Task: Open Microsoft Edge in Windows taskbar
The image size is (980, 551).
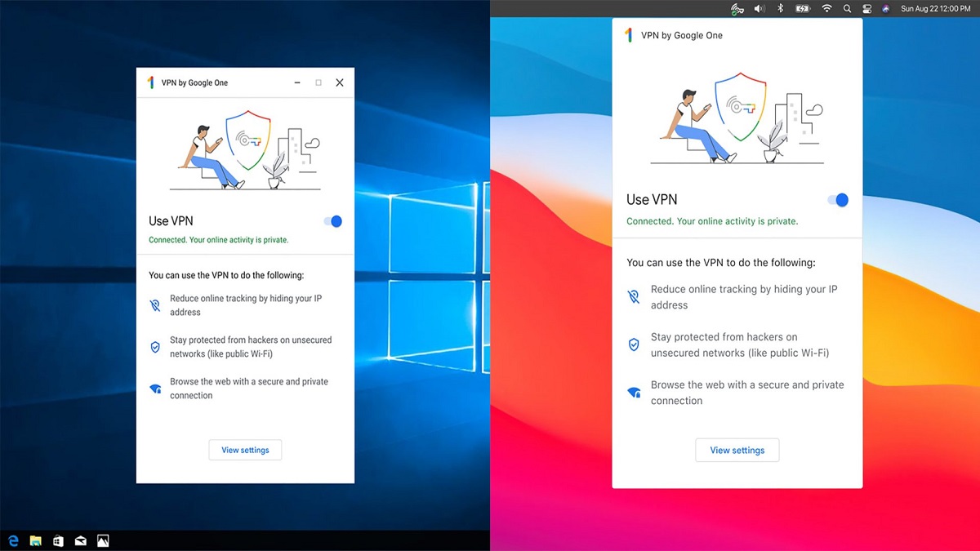Action: (13, 540)
